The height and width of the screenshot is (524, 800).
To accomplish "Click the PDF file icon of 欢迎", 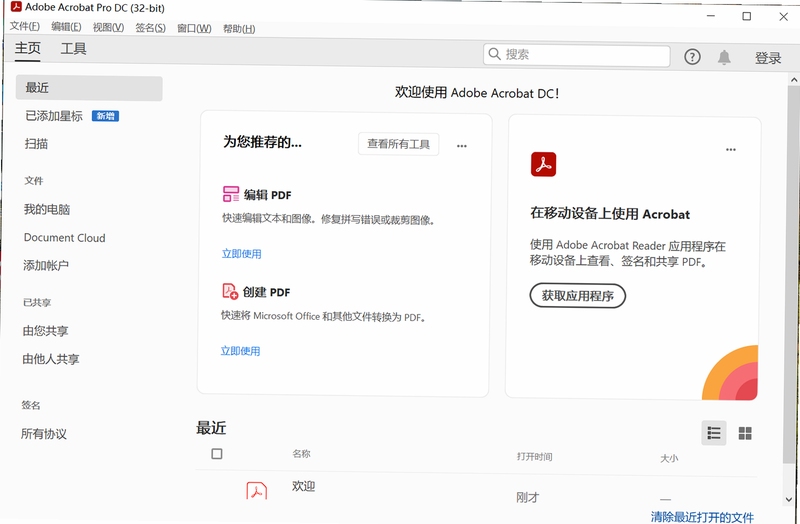I will tap(257, 490).
